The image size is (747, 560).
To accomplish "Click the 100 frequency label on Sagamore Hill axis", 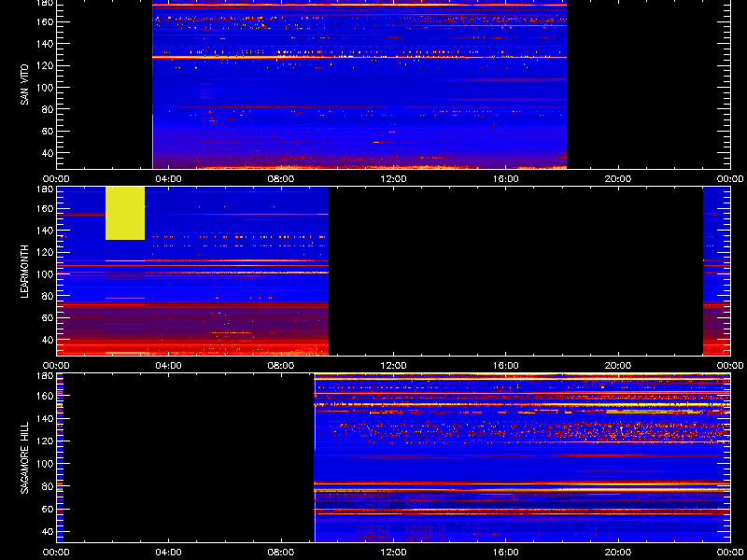I will point(45,463).
